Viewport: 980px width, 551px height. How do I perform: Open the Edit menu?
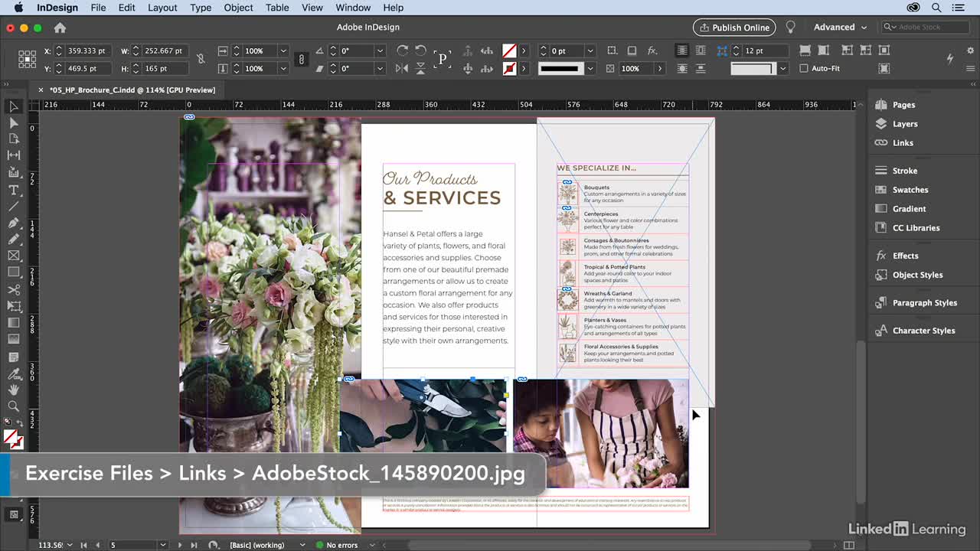coord(126,8)
